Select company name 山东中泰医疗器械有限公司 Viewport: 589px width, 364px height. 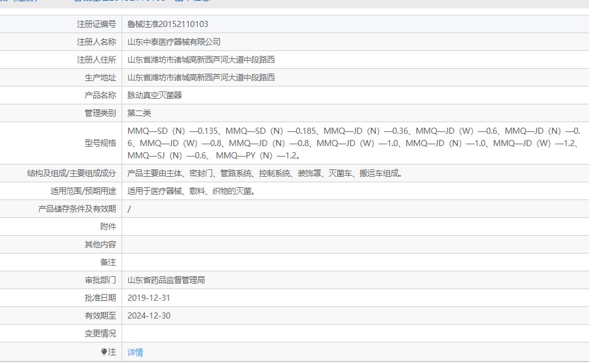(174, 42)
